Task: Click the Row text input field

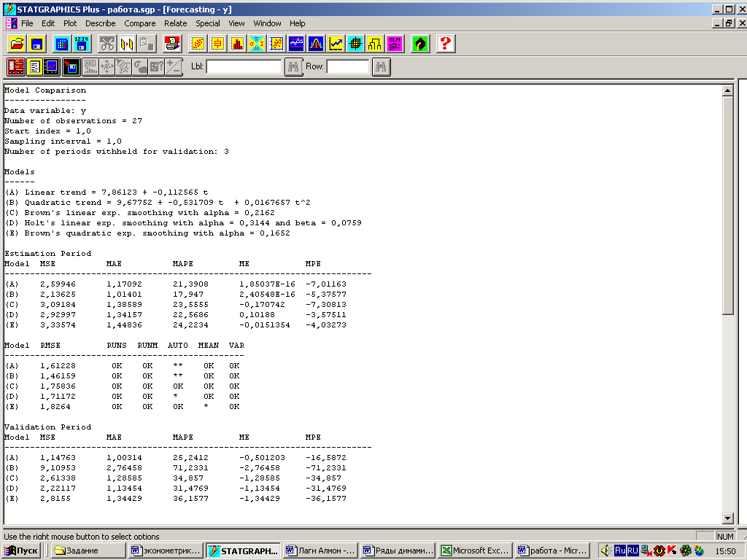Action: pos(348,66)
